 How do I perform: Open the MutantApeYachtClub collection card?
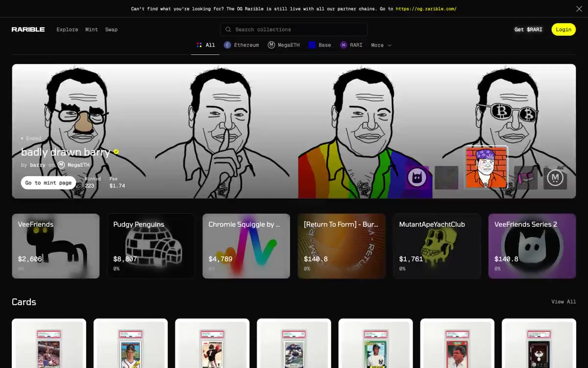[x=437, y=246]
